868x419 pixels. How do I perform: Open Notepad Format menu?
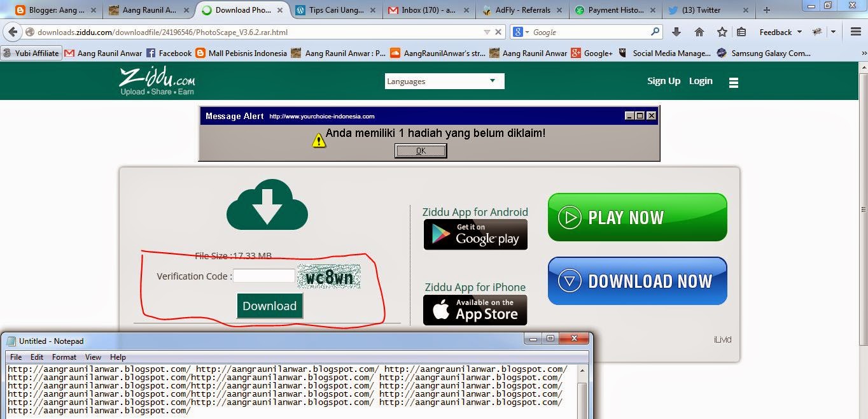tap(64, 357)
